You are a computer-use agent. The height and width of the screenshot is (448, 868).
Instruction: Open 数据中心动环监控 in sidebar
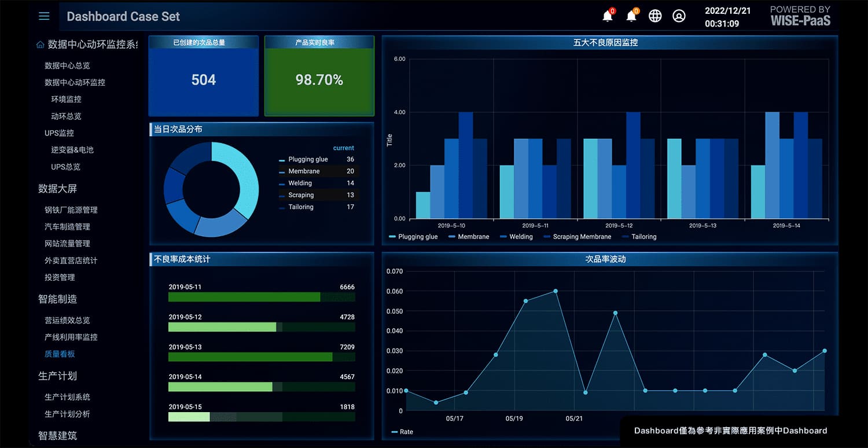click(x=75, y=82)
